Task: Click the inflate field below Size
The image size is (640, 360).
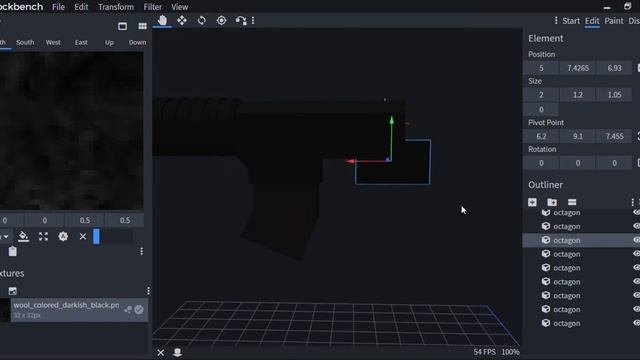Action: (x=541, y=109)
